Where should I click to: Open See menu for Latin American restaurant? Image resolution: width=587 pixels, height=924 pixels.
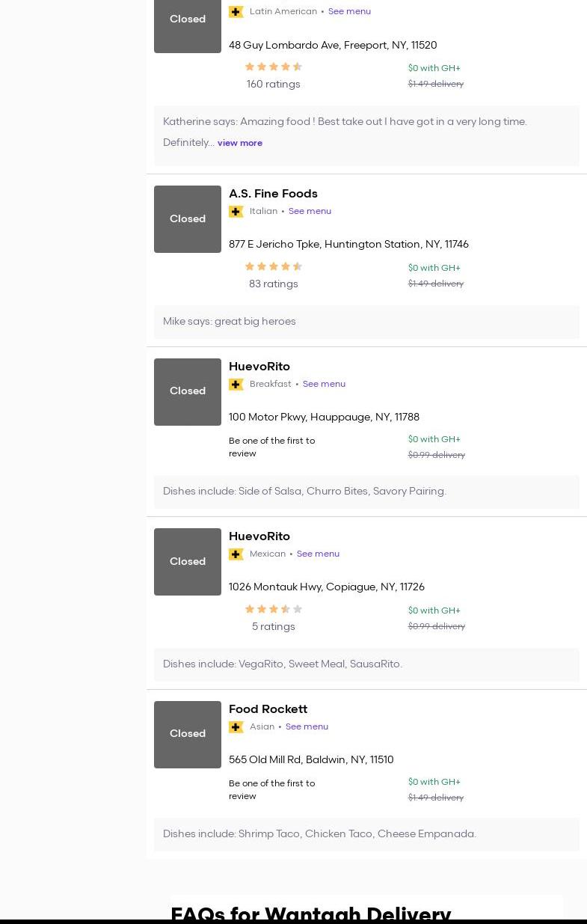349,12
